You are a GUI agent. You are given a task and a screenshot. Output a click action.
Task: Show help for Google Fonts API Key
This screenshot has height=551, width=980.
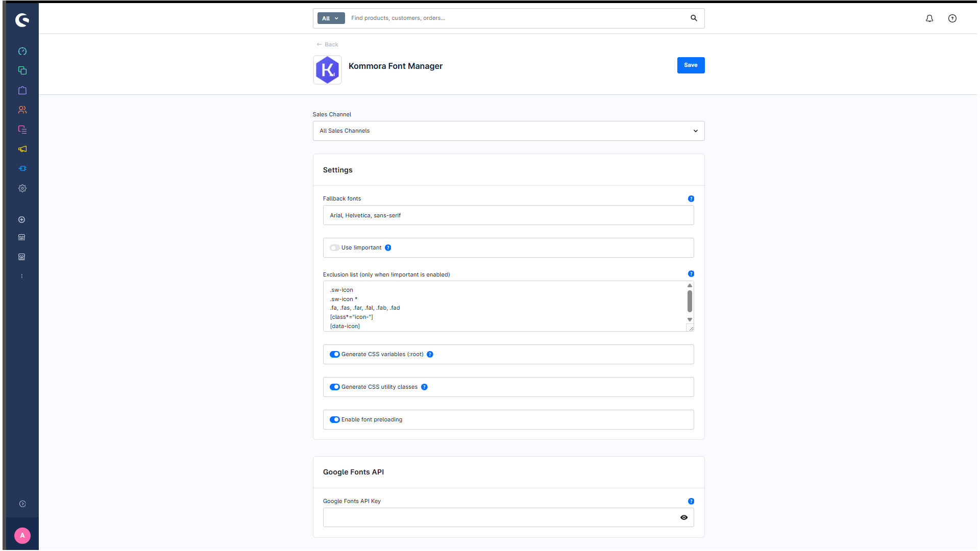coord(691,502)
